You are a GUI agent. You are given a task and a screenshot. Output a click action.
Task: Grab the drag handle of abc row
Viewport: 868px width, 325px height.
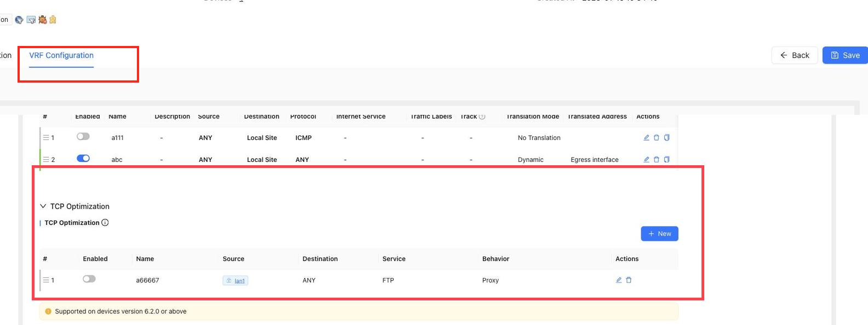point(46,160)
